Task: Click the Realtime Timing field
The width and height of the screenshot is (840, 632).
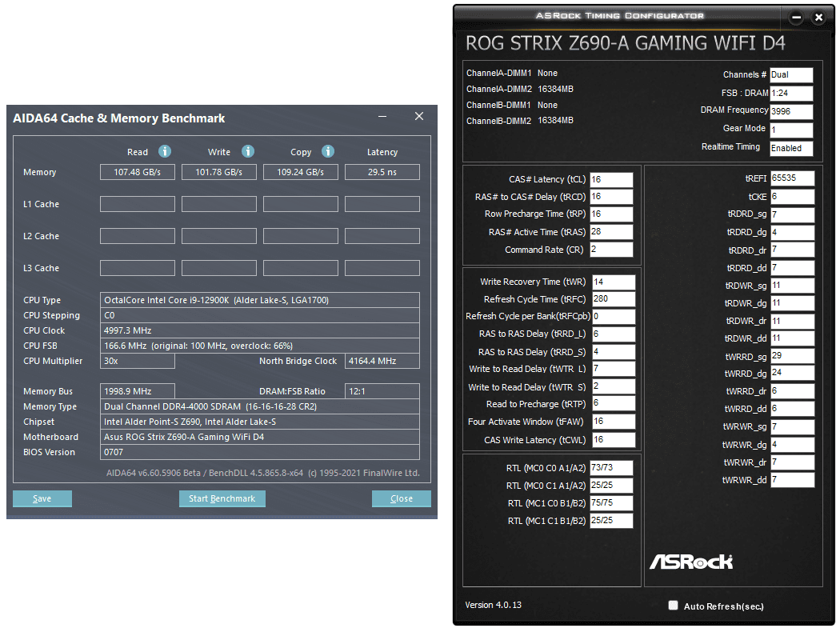Action: (x=791, y=148)
